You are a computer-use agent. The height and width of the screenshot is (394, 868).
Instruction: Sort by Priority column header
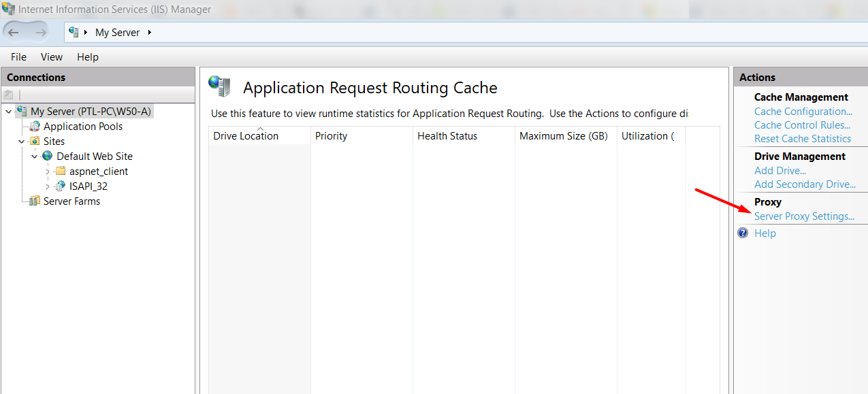pos(361,135)
